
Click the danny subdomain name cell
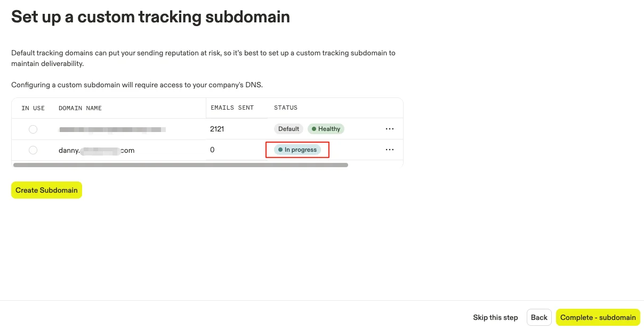[96, 150]
